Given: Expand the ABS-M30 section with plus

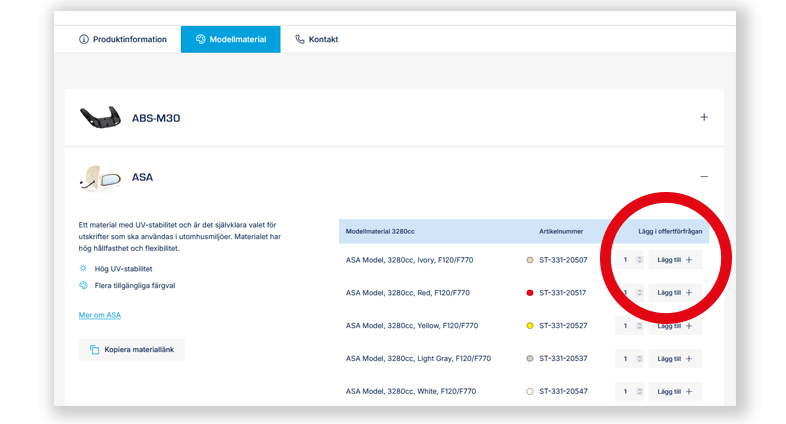Looking at the screenshot, I should click(704, 117).
